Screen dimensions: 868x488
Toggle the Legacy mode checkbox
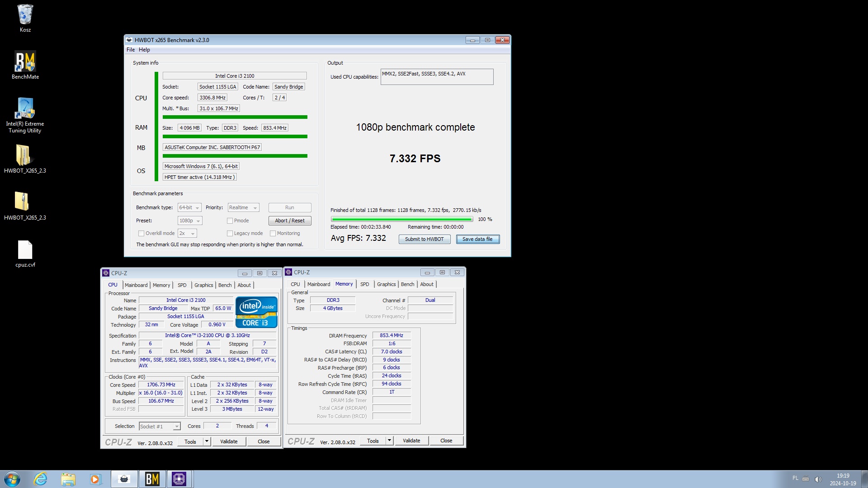pyautogui.click(x=230, y=233)
